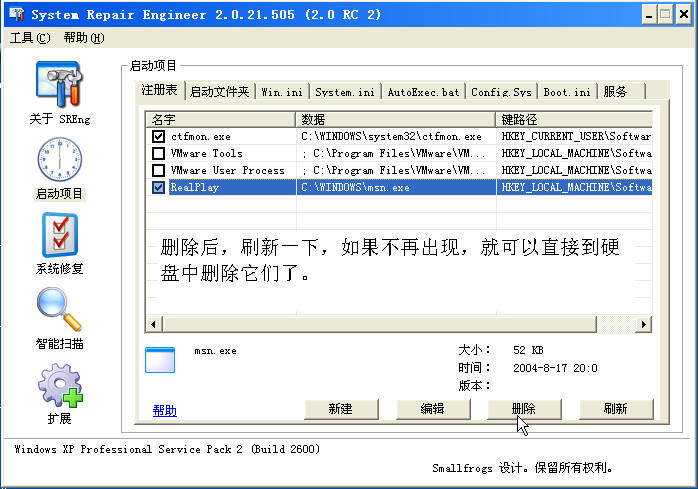
Task: Close the System Repair Engineer window
Action: [x=684, y=15]
